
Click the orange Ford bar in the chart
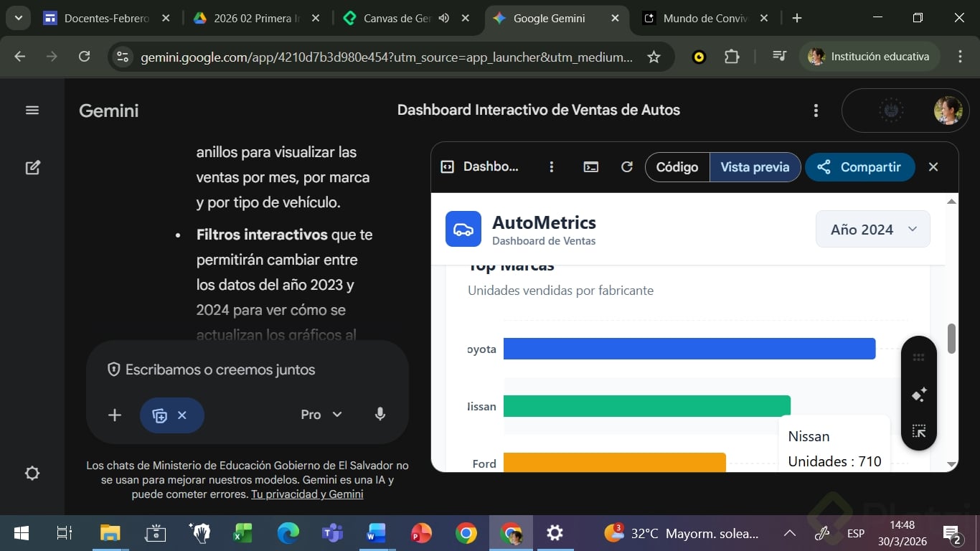tap(615, 462)
